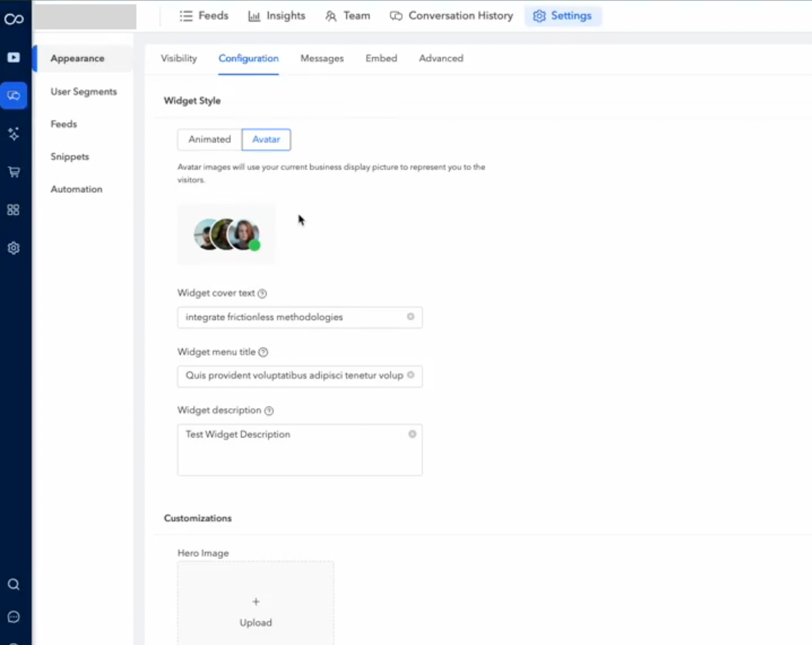Upload a Hero Image
Viewport: 812px width, 645px height.
point(256,603)
